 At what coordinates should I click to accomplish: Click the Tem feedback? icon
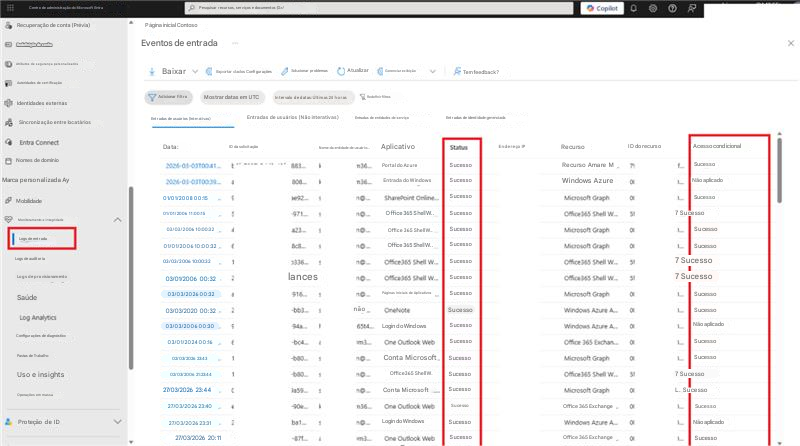[457, 71]
